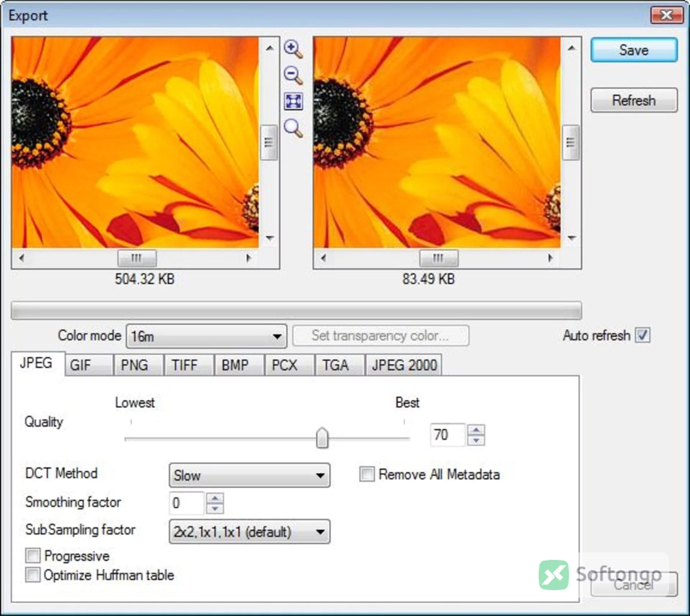The height and width of the screenshot is (616, 690).
Task: Click the Quality slider thumb
Action: [322, 438]
